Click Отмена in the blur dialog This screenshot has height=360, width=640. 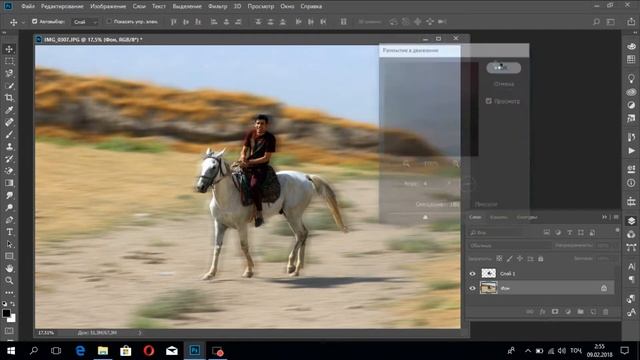[504, 84]
